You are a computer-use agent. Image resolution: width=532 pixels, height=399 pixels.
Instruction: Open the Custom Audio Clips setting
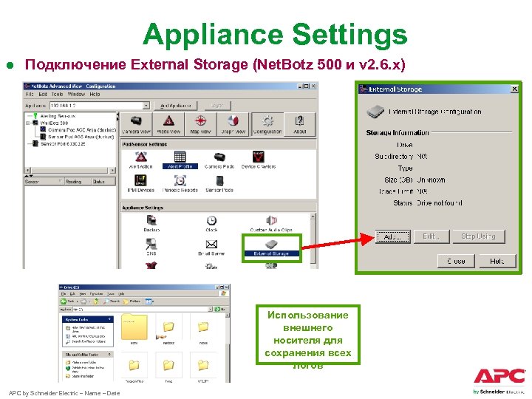[271, 224]
